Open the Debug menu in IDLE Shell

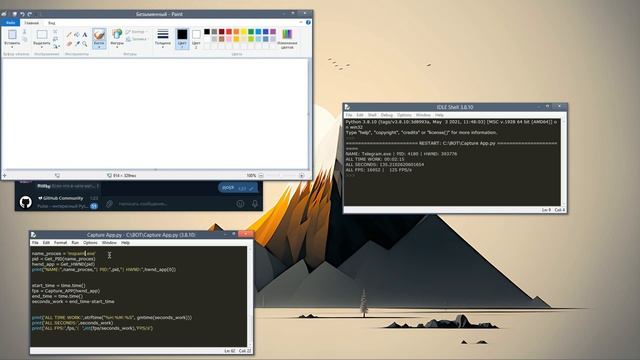tap(387, 115)
